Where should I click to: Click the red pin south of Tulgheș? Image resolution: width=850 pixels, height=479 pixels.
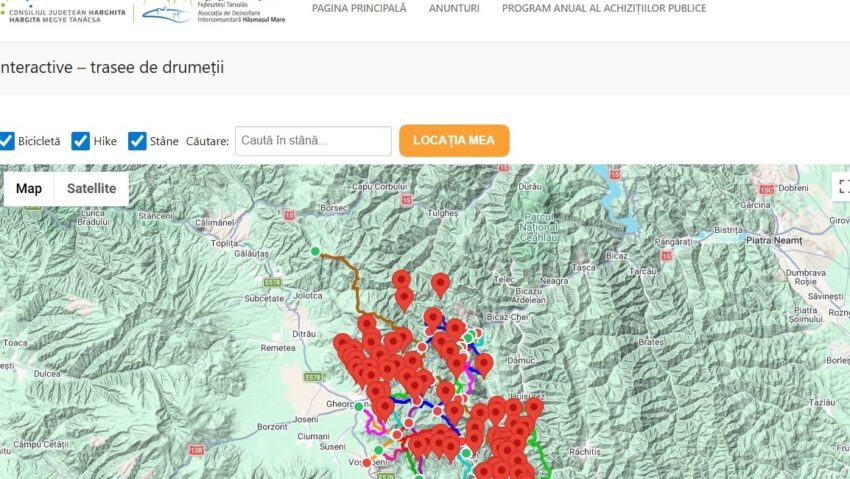coord(440,286)
